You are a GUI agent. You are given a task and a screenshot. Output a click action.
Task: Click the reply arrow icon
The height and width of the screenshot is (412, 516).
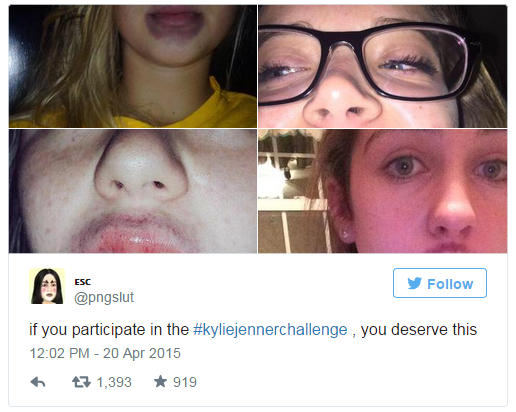click(38, 382)
